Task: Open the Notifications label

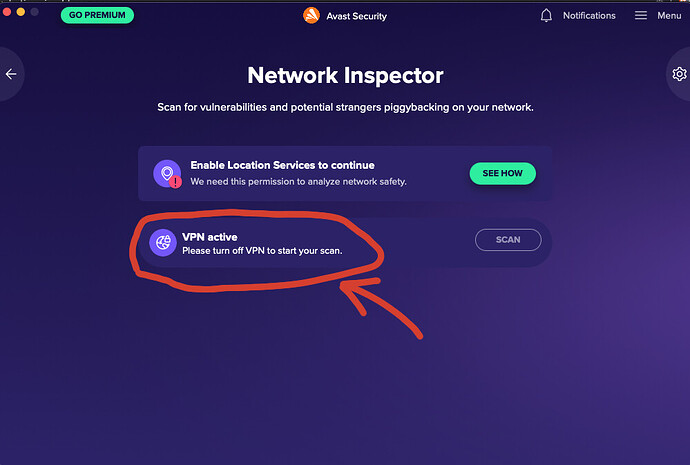Action: click(x=589, y=15)
